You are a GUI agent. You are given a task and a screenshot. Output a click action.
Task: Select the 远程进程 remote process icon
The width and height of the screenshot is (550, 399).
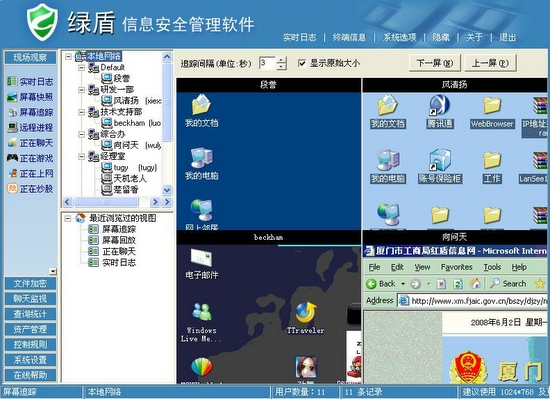[x=12, y=128]
